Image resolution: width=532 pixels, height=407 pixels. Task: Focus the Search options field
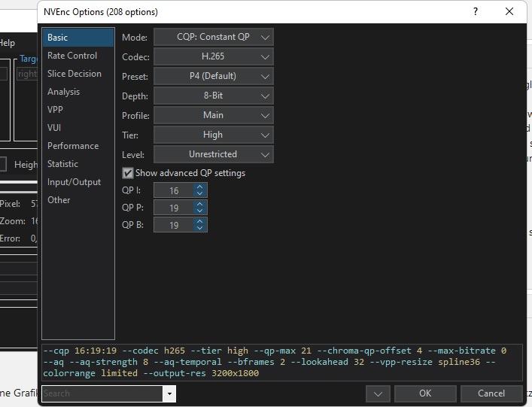point(102,393)
